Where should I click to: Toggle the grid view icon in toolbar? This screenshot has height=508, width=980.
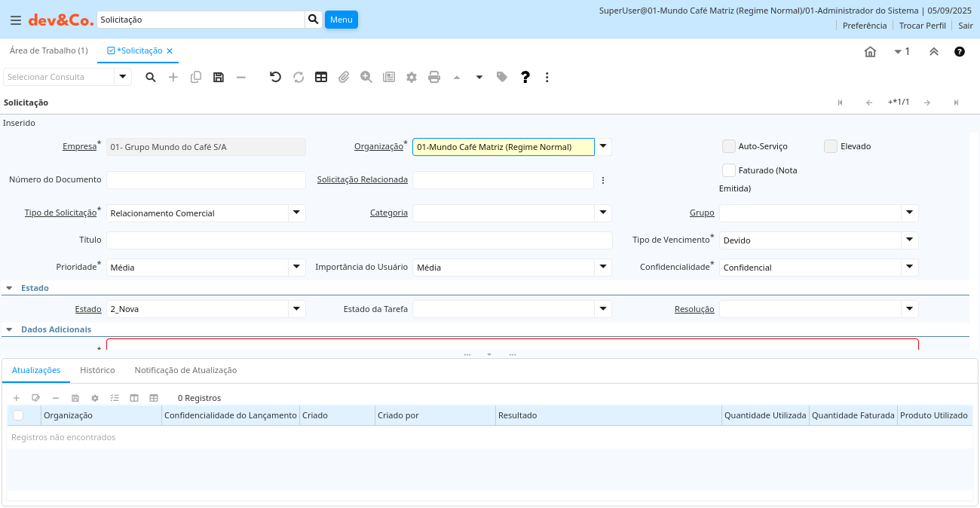(x=321, y=77)
